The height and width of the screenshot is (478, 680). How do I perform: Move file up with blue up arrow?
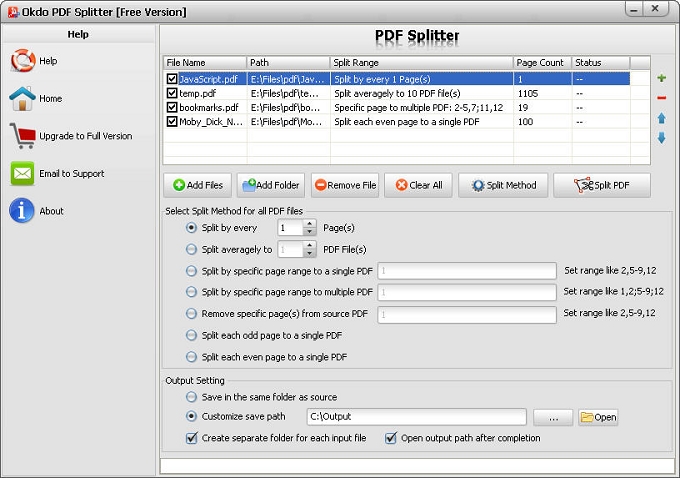point(661,118)
